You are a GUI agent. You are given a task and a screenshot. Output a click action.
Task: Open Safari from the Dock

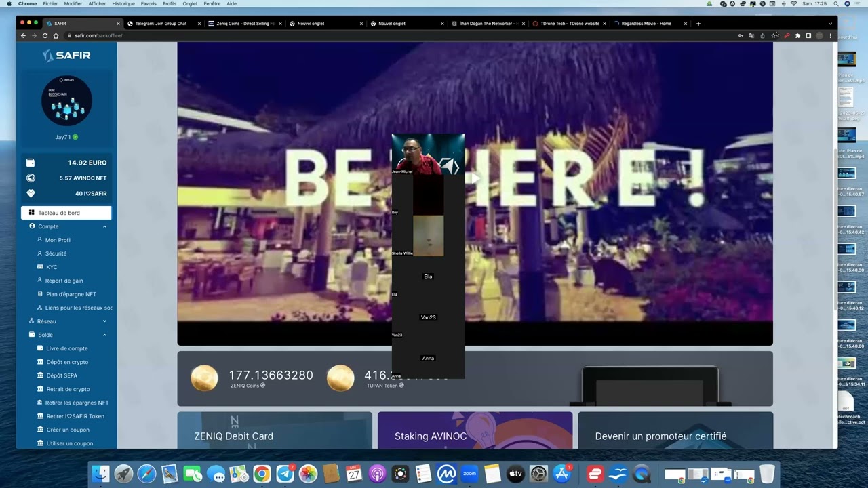(x=146, y=474)
